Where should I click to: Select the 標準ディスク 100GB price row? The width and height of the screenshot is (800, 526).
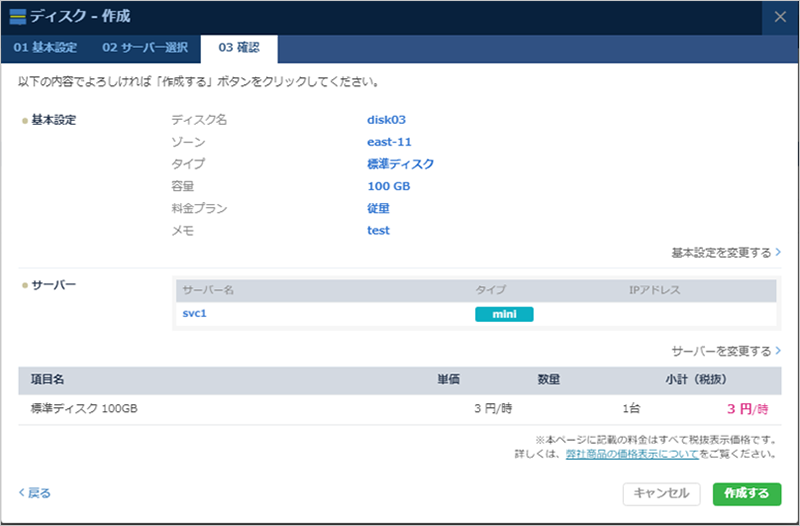click(x=400, y=408)
